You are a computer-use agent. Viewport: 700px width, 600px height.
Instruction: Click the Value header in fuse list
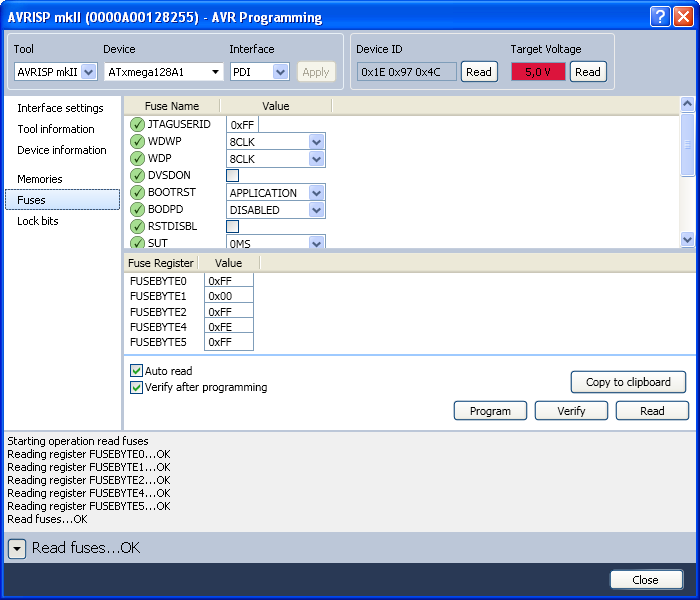(x=275, y=106)
